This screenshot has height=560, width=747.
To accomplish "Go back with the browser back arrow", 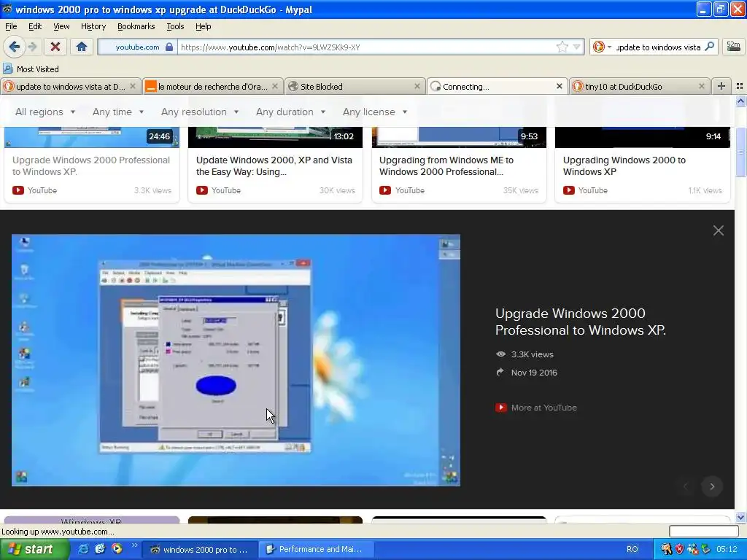I will 15,47.
